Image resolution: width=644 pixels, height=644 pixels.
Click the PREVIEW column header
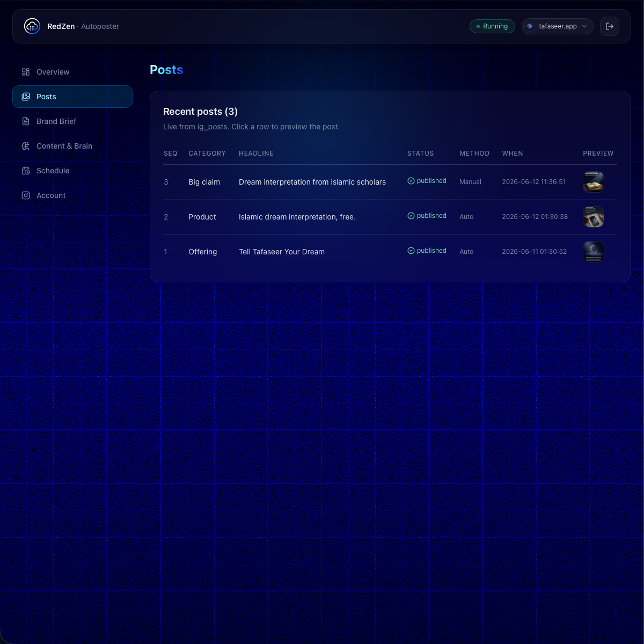coord(598,153)
